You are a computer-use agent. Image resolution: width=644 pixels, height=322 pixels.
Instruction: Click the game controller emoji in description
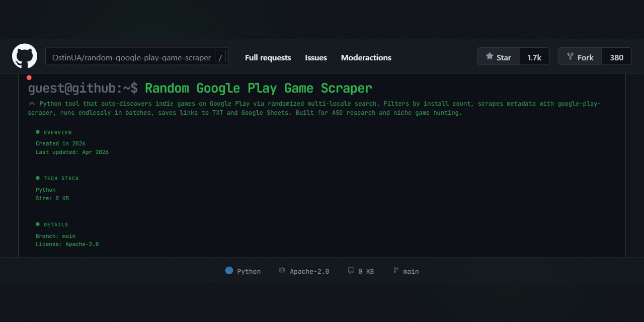pyautogui.click(x=32, y=104)
